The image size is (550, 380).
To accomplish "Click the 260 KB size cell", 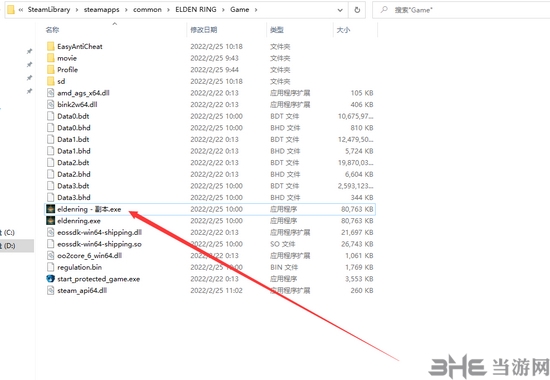I will coord(362,290).
